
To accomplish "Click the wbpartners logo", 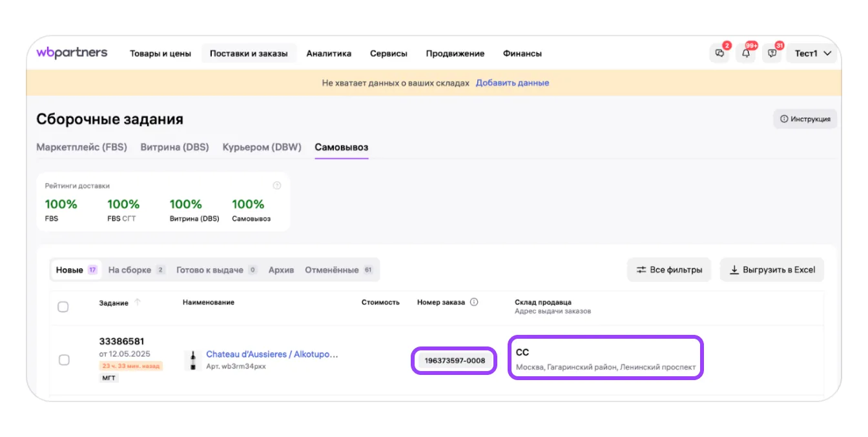I will tap(72, 53).
